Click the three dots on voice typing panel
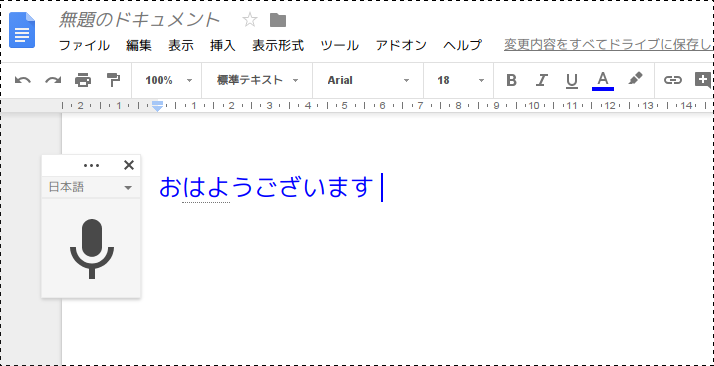 pyautogui.click(x=92, y=166)
